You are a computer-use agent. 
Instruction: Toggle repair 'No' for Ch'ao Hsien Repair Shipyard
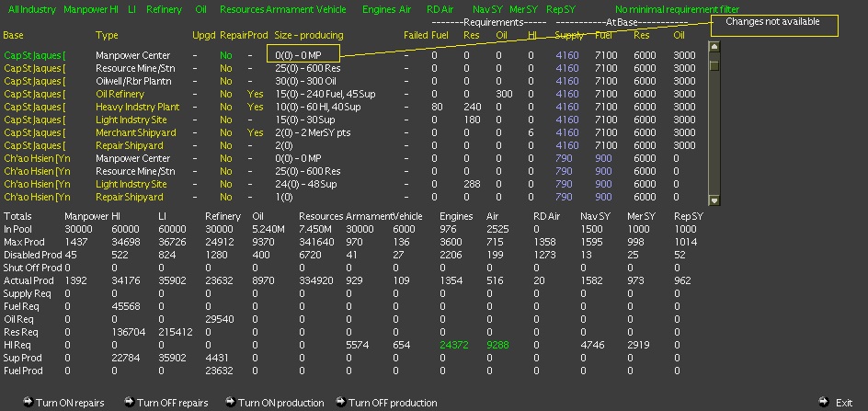[226, 197]
